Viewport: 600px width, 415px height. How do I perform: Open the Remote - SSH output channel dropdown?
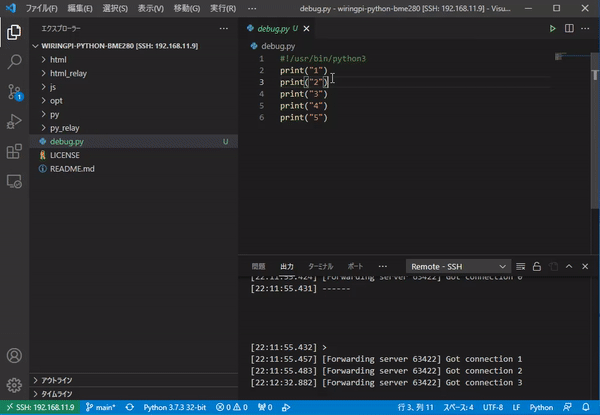pyautogui.click(x=458, y=267)
